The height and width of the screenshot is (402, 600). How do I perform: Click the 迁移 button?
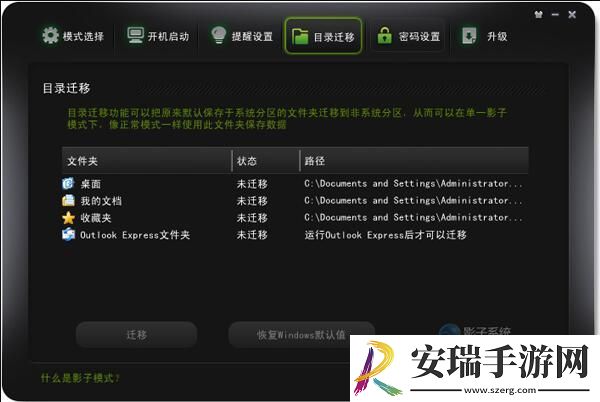137,335
